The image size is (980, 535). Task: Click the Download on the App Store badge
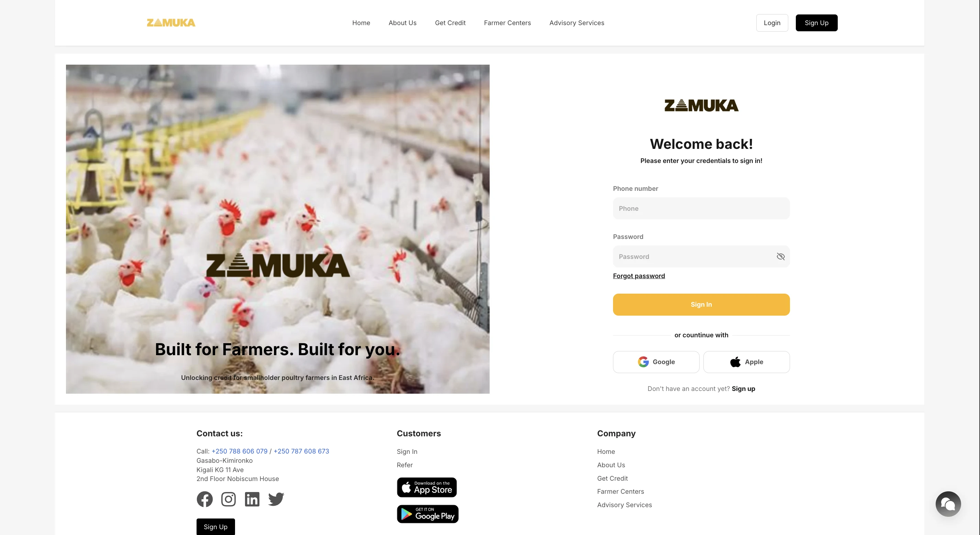coord(427,488)
